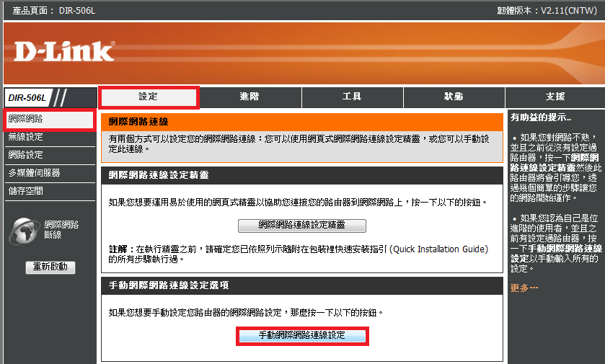
Task: Open the 設定 tab
Action: pos(149,97)
